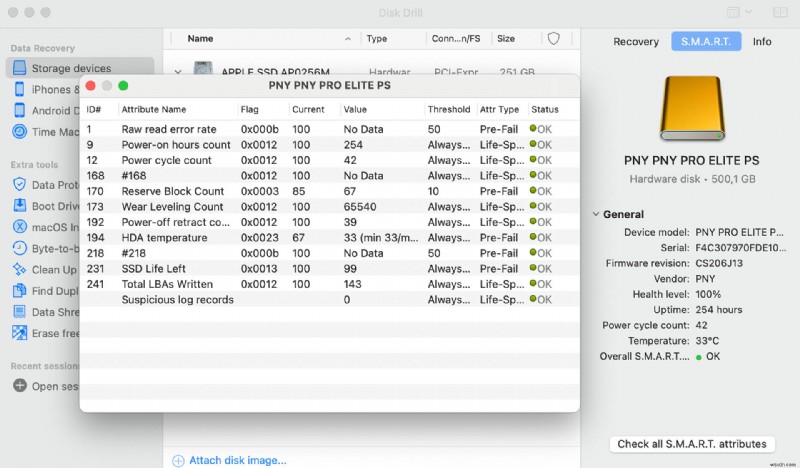Click Attr Type column header
This screenshot has height=468, width=800.
click(499, 109)
